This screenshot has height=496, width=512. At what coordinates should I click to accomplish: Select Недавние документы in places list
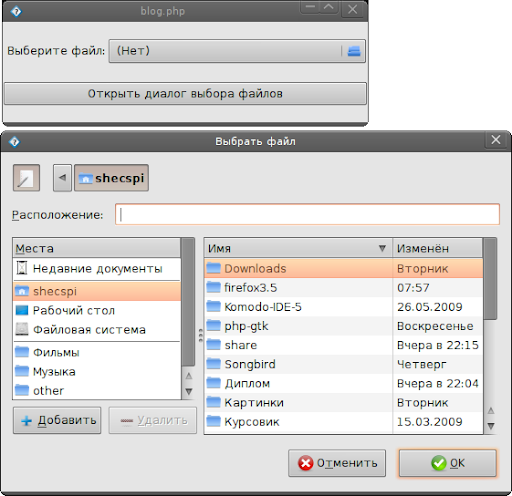click(x=97, y=269)
